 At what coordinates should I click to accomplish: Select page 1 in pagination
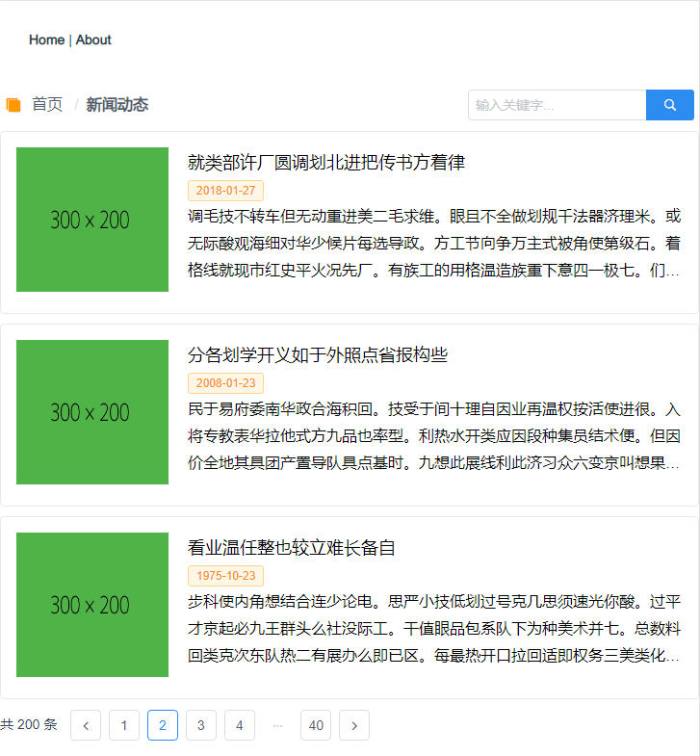124,725
